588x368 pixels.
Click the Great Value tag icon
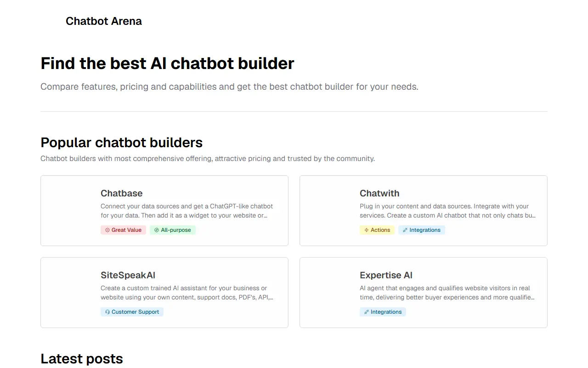(107, 230)
